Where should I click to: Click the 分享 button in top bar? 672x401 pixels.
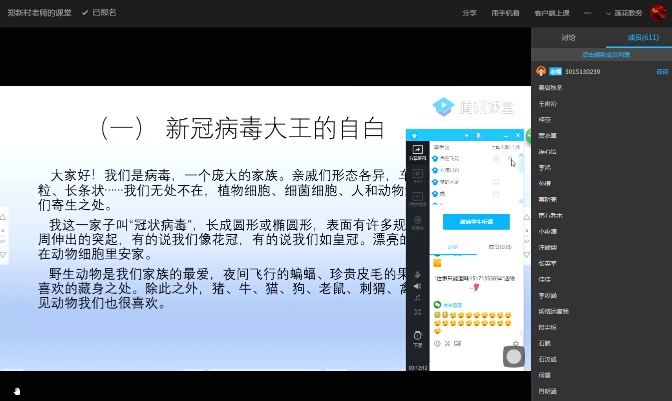point(469,13)
